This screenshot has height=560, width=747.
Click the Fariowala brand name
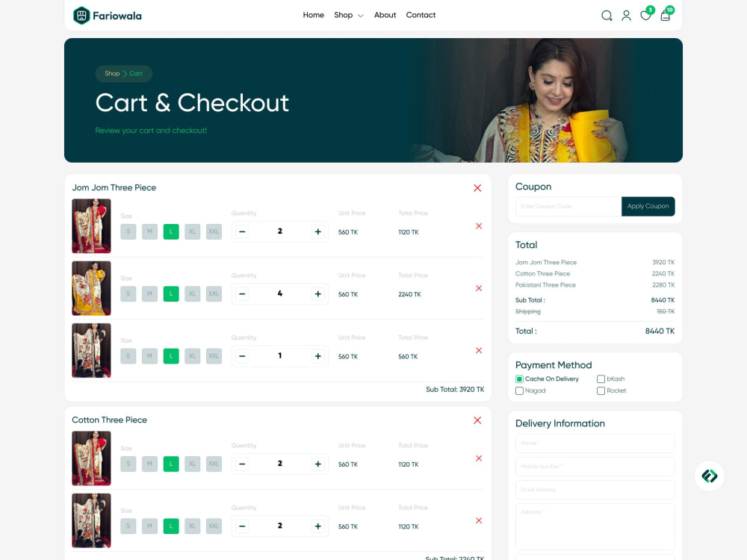coord(117,16)
